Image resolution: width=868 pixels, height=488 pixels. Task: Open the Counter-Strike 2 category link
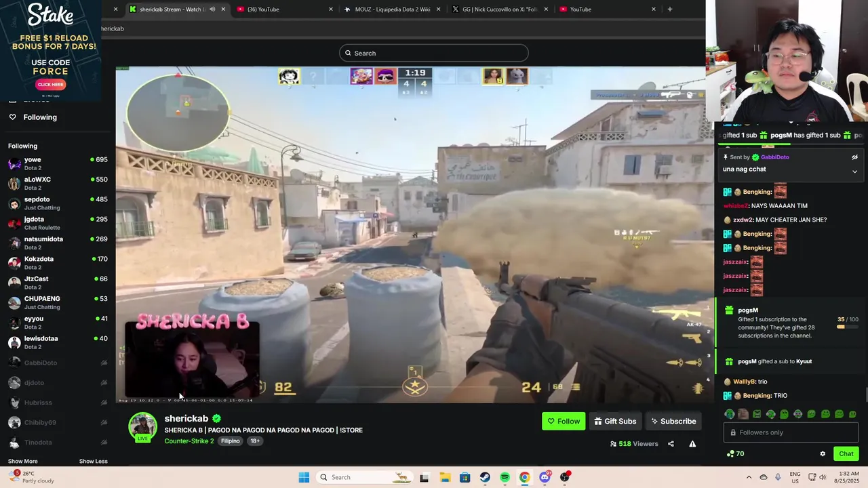pos(189,441)
